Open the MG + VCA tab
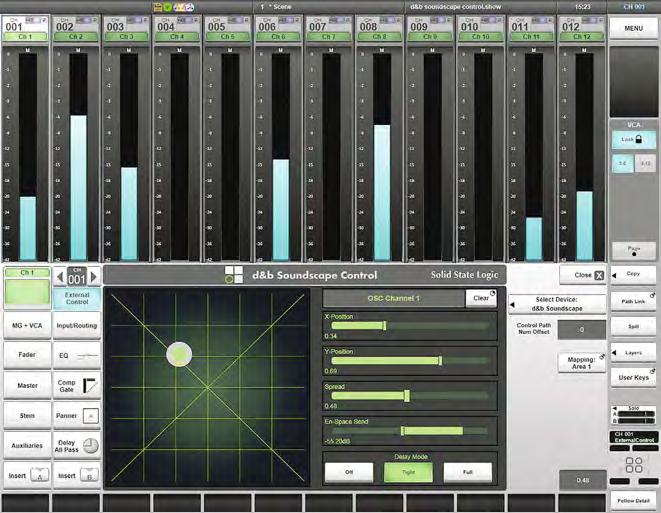 [x=27, y=325]
